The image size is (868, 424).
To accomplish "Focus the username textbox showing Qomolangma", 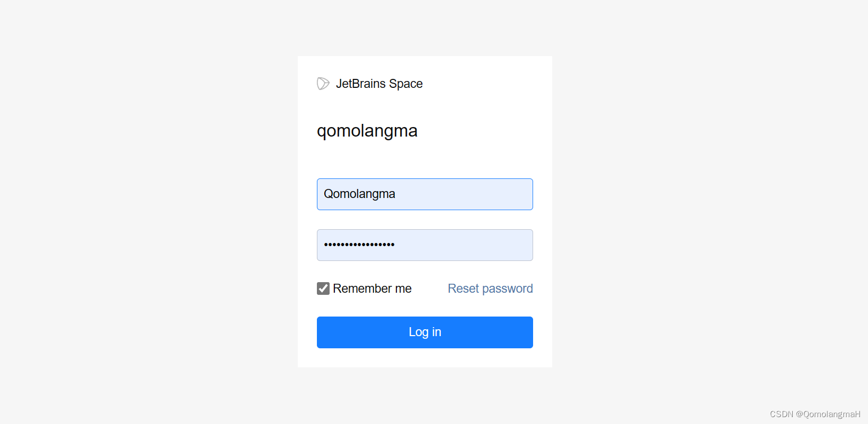I will (424, 194).
